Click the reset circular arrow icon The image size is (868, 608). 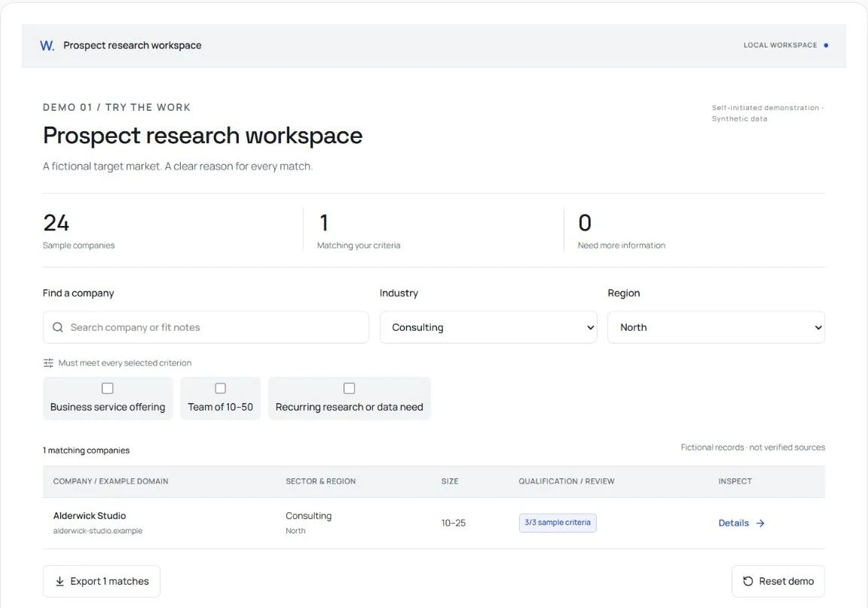click(748, 582)
